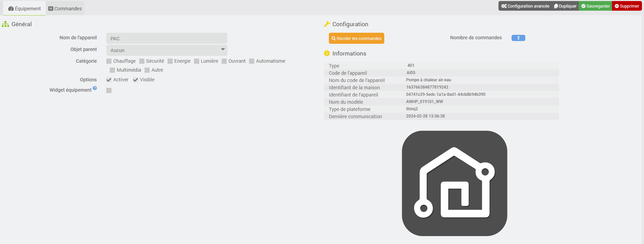Toggle the Visible option

136,80
